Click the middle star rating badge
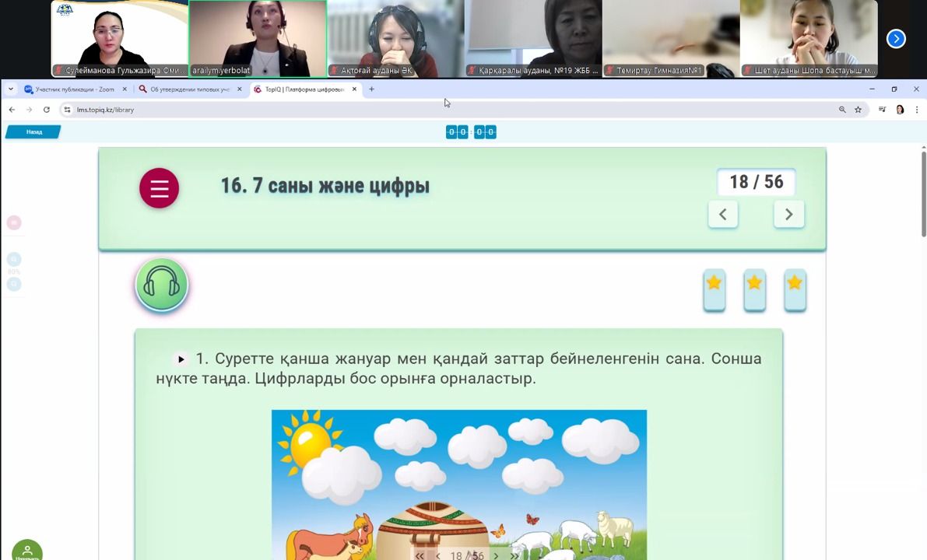Viewport: 927px width, 560px height. pyautogui.click(x=754, y=288)
